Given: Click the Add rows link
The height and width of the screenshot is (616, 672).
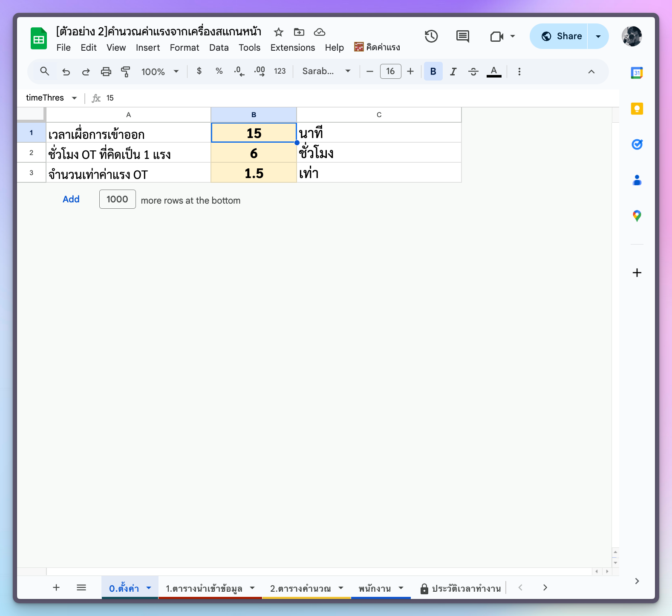Looking at the screenshot, I should [71, 199].
